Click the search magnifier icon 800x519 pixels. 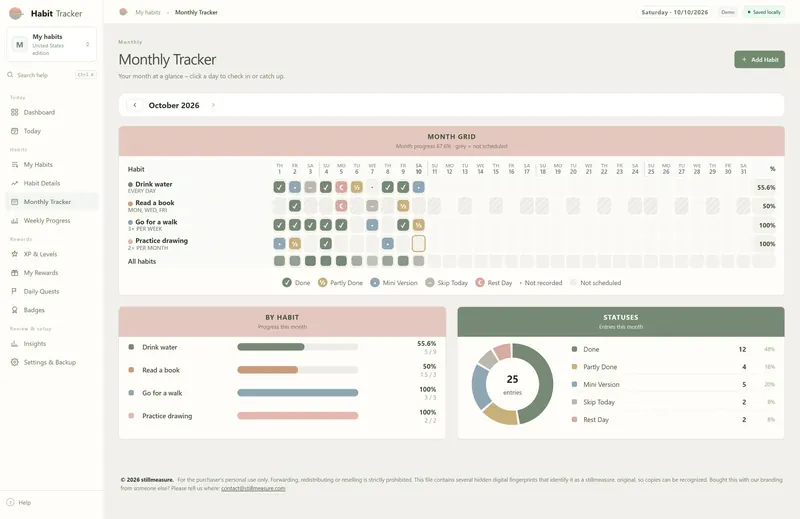[10, 75]
